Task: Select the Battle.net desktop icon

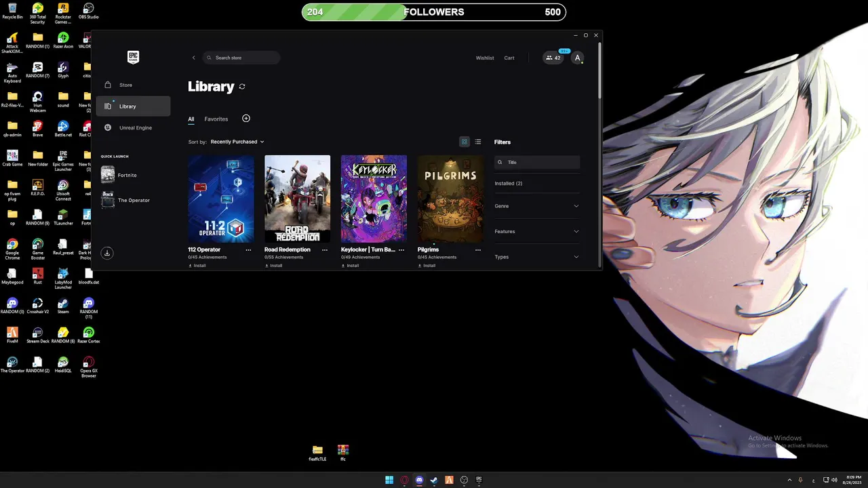Action: coord(63,129)
